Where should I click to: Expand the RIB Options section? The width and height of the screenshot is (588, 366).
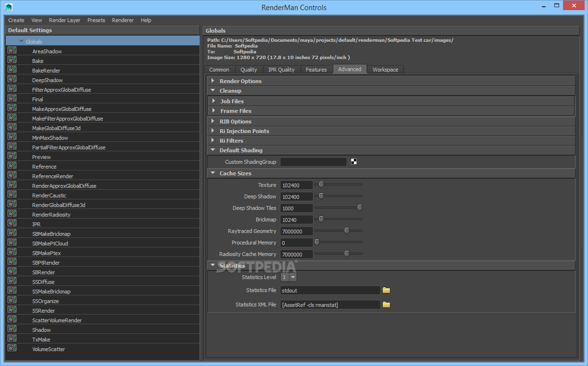pyautogui.click(x=213, y=121)
